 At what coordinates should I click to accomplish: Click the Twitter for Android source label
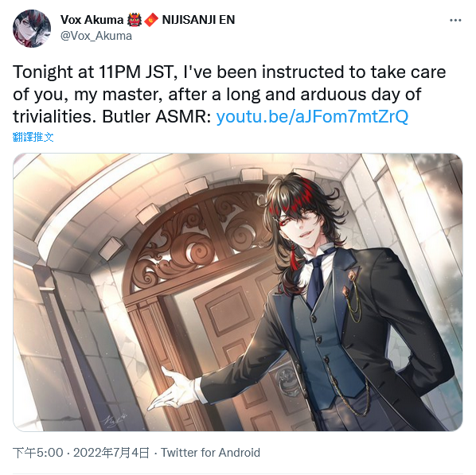pos(210,453)
